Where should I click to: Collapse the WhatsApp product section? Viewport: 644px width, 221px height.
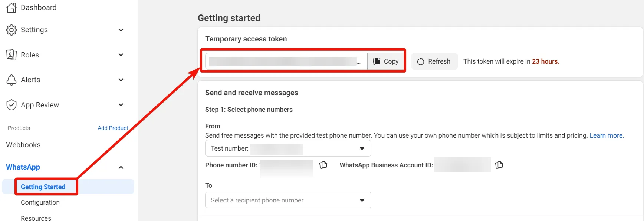[121, 167]
